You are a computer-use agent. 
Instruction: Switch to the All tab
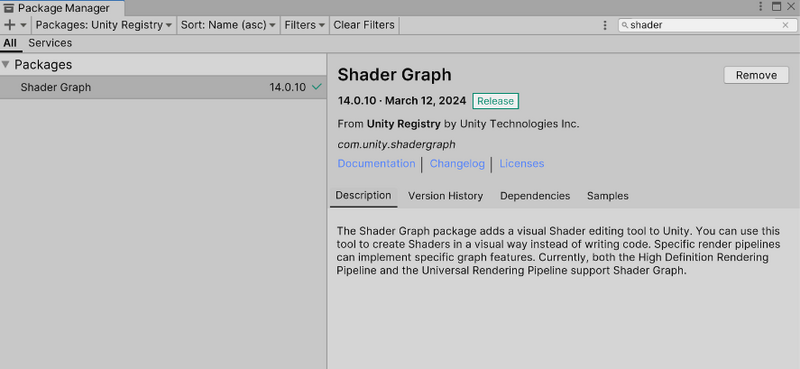[10, 43]
